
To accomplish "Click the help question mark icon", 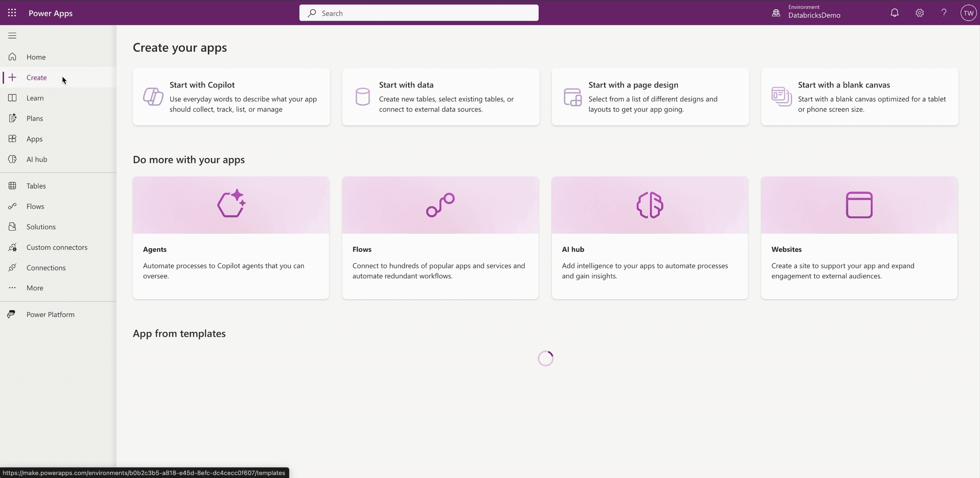I will click(944, 13).
